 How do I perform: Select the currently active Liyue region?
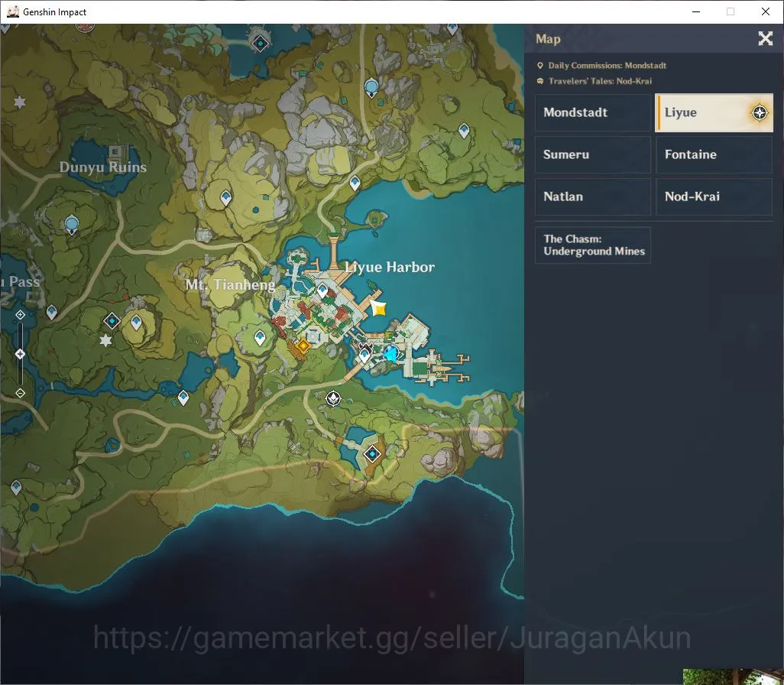714,112
